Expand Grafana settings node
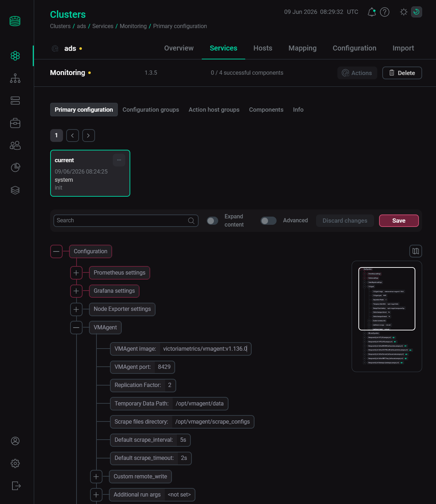 click(76, 291)
